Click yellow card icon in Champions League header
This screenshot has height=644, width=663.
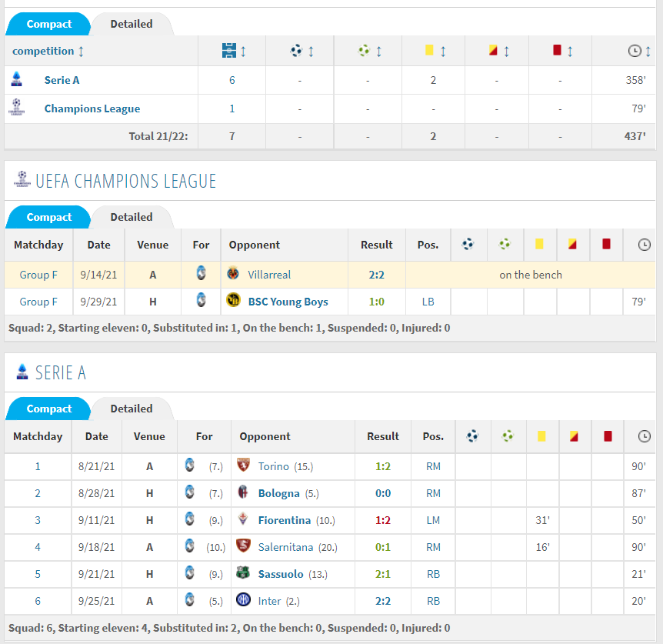[x=539, y=244]
